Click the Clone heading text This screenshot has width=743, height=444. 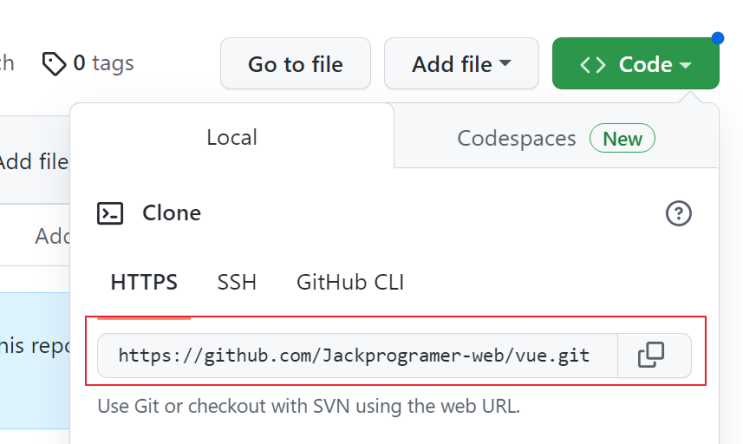pyautogui.click(x=172, y=213)
